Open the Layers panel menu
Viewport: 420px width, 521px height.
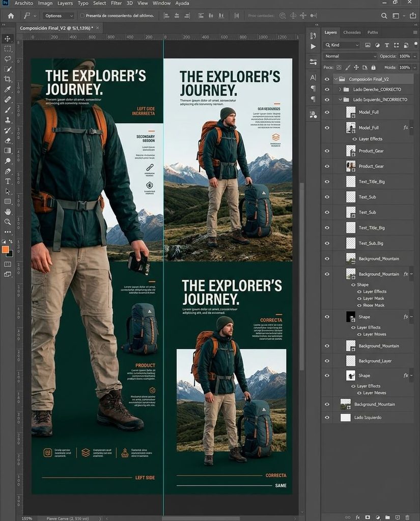[x=415, y=32]
